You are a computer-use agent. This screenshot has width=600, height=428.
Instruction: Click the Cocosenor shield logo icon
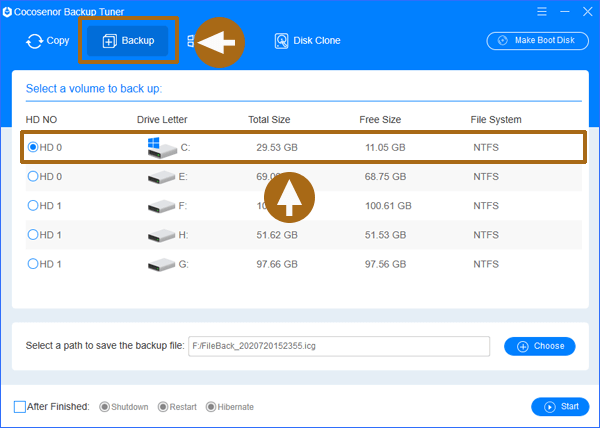(x=7, y=12)
